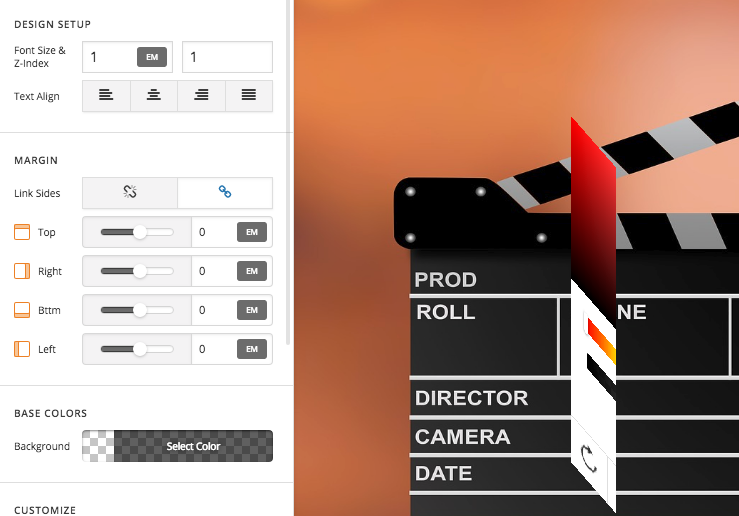The image size is (739, 516).
Task: Switch Top margin EM unit
Action: coord(252,232)
